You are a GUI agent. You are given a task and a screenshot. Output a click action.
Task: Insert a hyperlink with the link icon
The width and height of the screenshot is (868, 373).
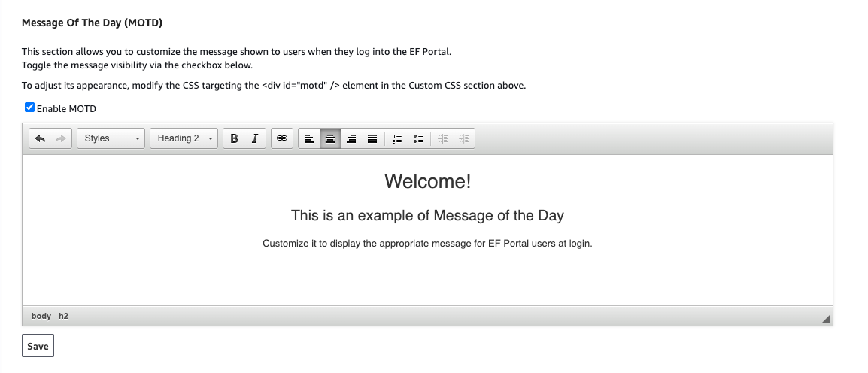(x=282, y=138)
